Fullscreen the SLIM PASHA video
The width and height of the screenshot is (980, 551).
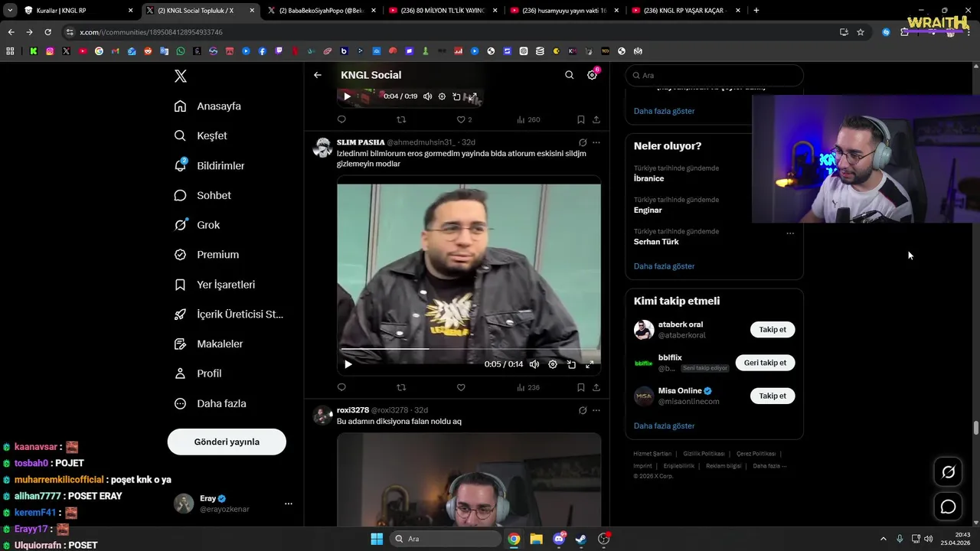pyautogui.click(x=590, y=364)
